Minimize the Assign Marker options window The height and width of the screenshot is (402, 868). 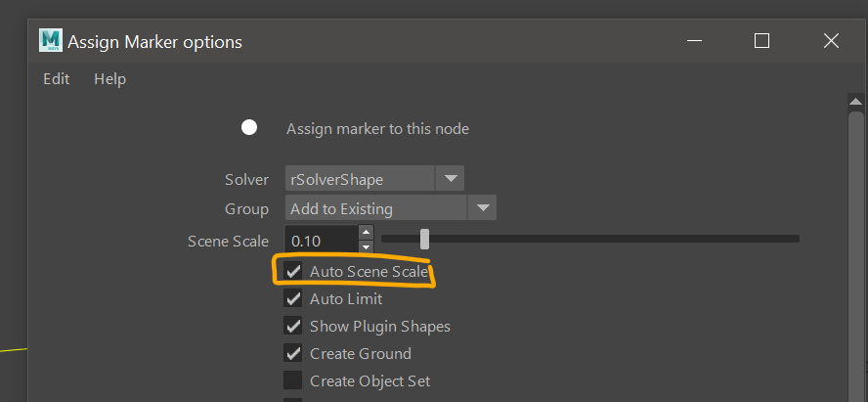694,41
